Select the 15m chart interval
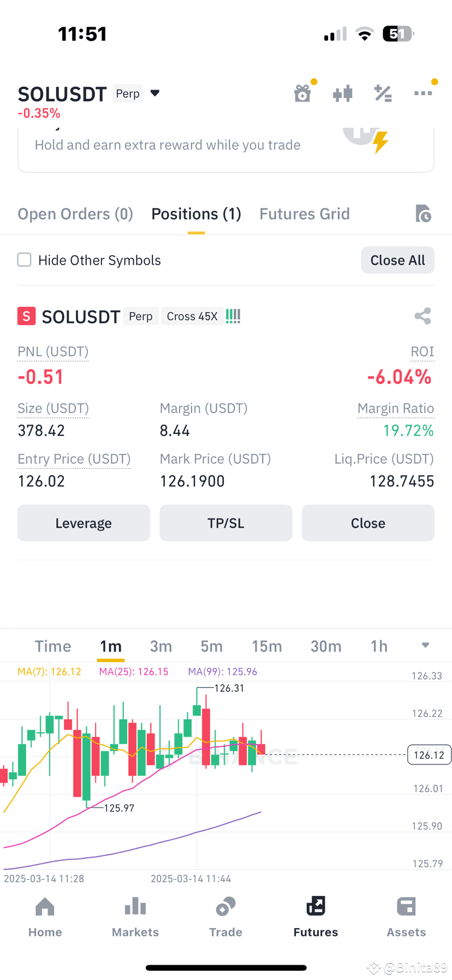 pyautogui.click(x=267, y=646)
